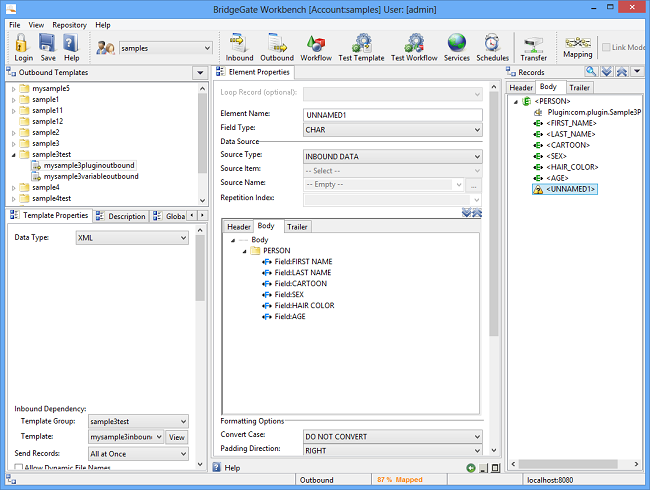Expand the mysample5 folder
This screenshot has height=490, width=650.
click(13, 89)
